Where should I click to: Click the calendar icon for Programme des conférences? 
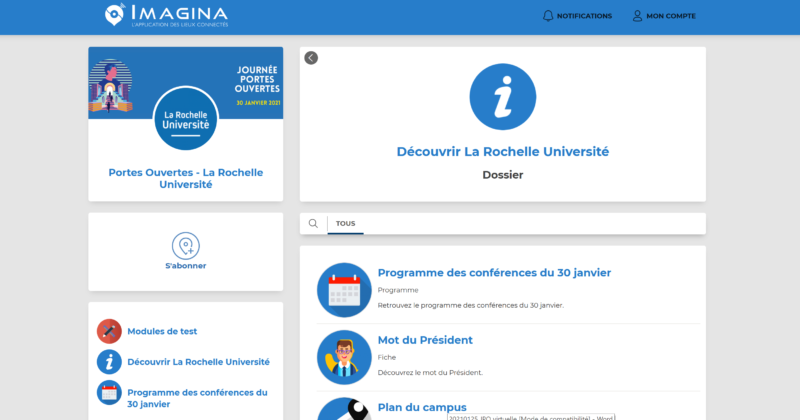click(343, 289)
